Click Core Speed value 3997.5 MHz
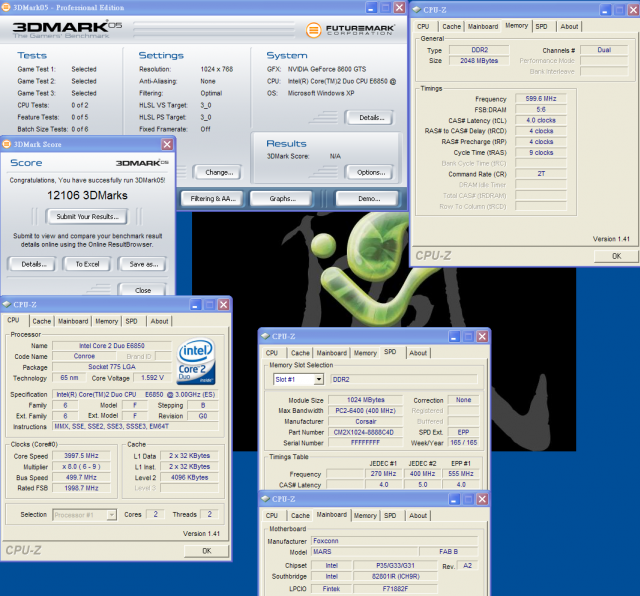640x596 pixels. pyautogui.click(x=81, y=456)
